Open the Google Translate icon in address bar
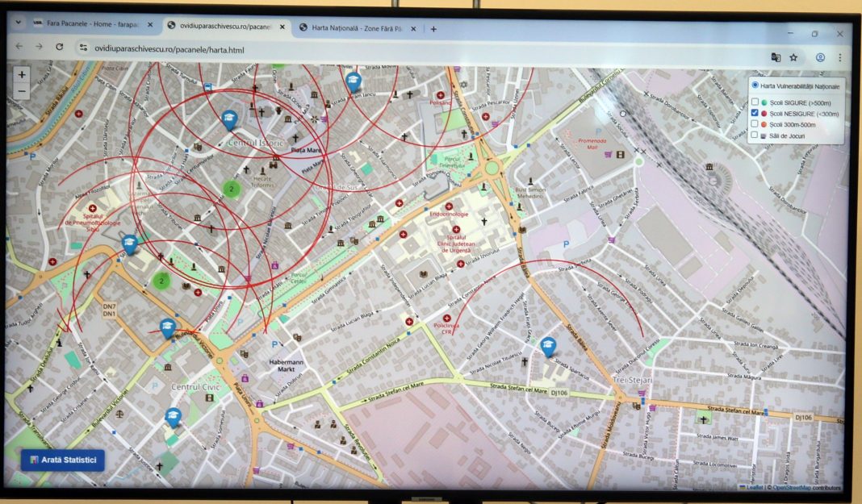 [x=776, y=57]
